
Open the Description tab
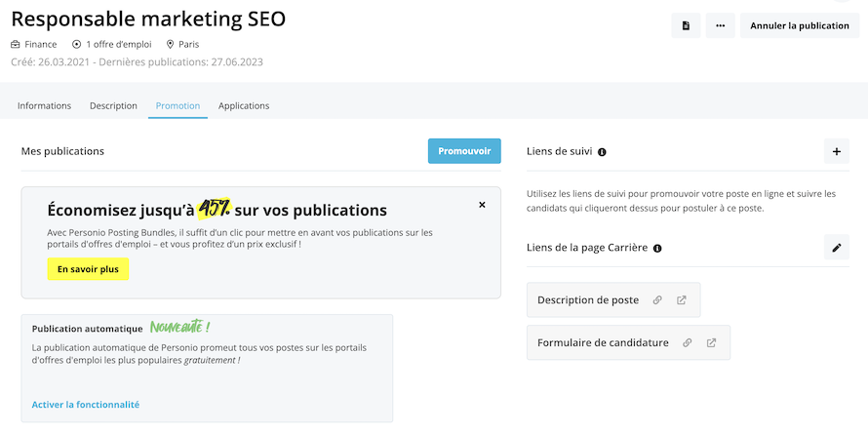click(x=113, y=105)
